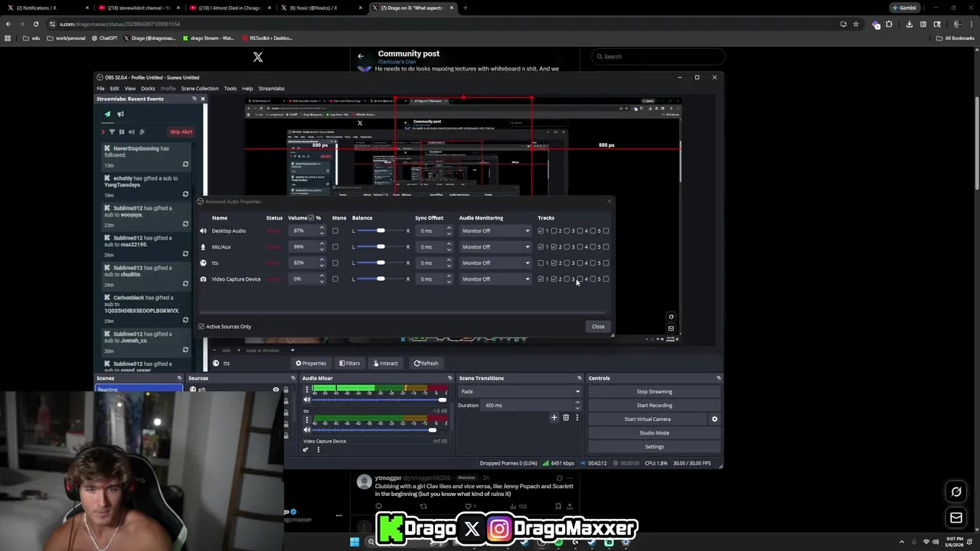This screenshot has width=980, height=551.
Task: Click Stop Streaming button
Action: tap(655, 391)
